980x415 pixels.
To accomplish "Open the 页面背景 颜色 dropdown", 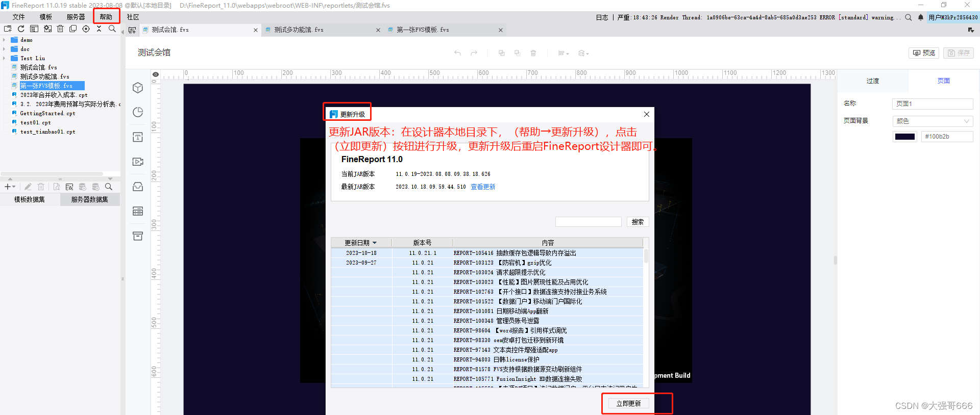I will tap(933, 121).
